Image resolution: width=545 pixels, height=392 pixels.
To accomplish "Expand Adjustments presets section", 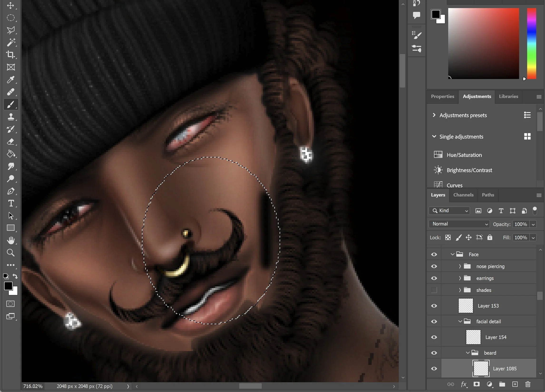I will tap(434, 115).
